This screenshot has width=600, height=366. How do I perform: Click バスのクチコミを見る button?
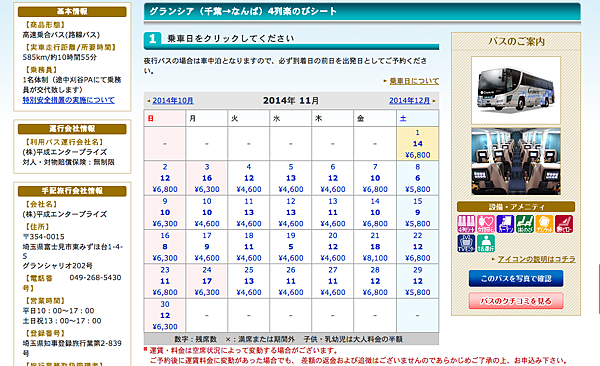516,301
